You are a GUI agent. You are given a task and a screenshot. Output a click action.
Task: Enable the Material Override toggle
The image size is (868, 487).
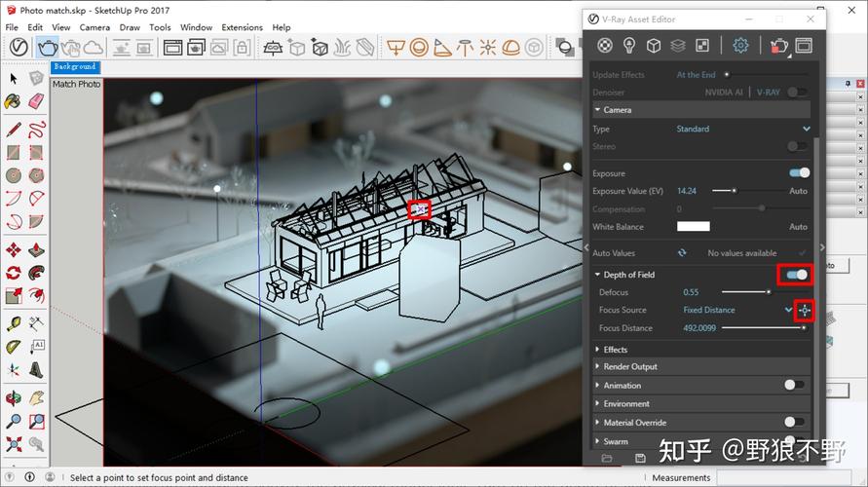tap(795, 422)
